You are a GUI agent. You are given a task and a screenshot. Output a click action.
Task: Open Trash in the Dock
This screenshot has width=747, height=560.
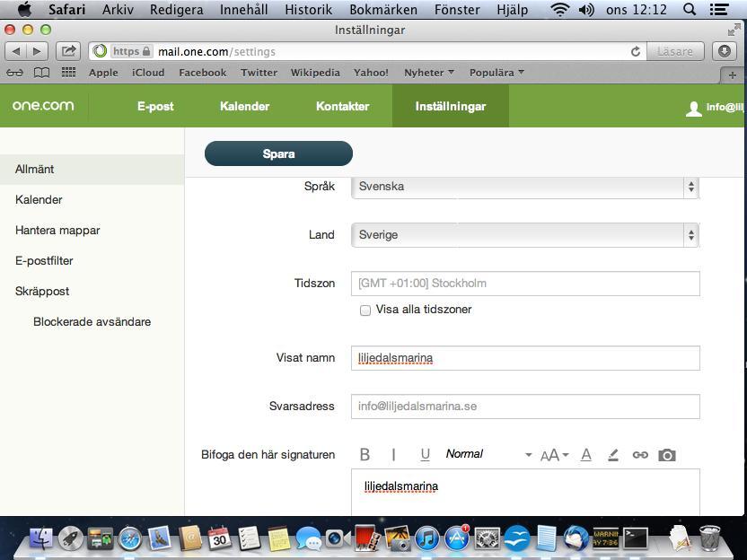(x=710, y=538)
